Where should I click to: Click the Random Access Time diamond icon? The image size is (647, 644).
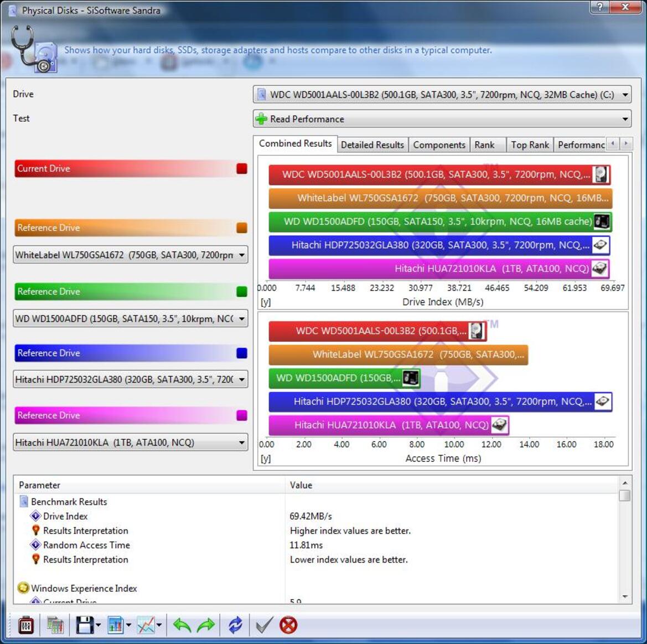coord(35,545)
